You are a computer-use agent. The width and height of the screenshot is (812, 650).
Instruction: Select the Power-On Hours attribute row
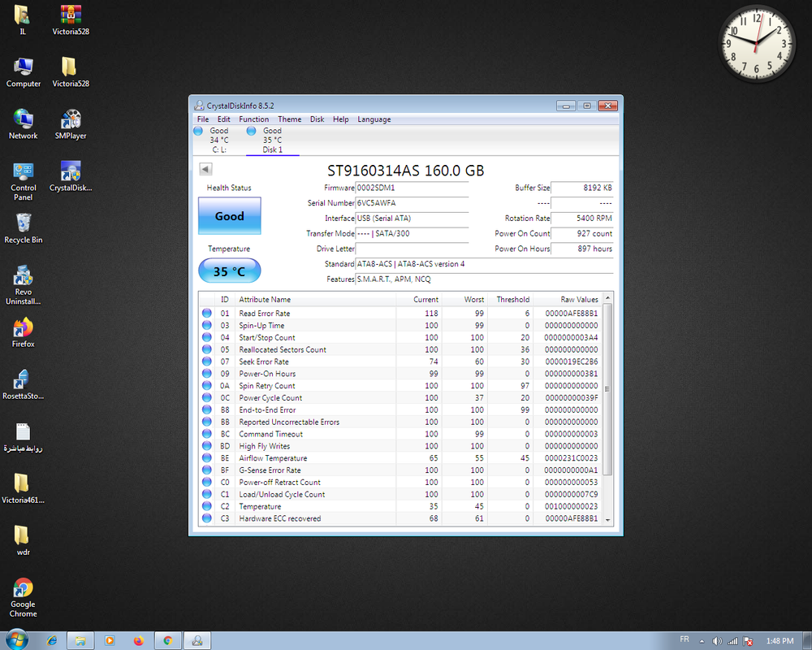pos(400,374)
